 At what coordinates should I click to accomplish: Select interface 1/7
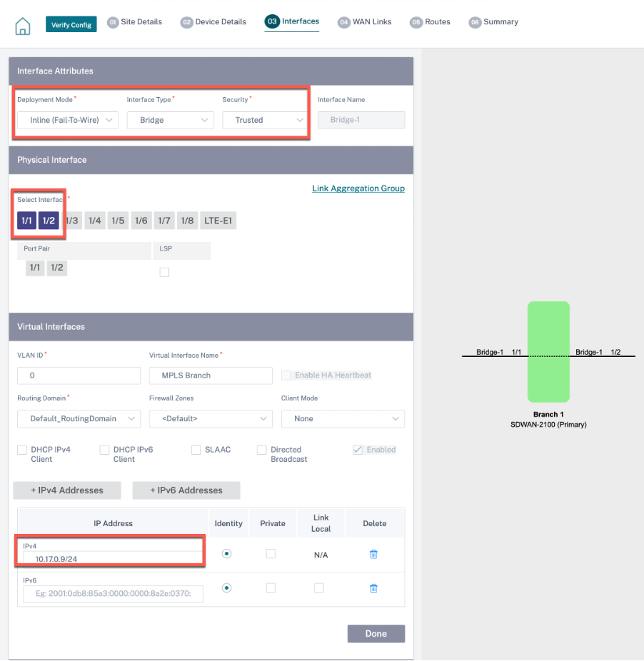click(164, 221)
